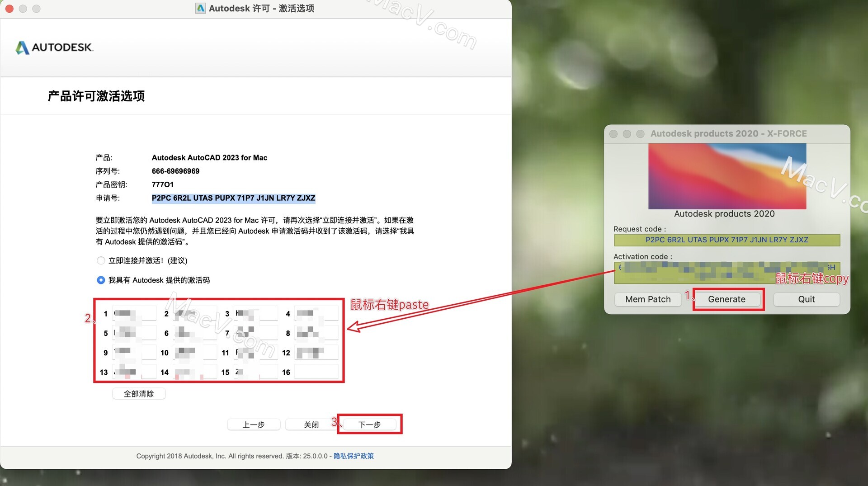Screen dimensions: 868x486
Task: Click activation code field 5
Action: pyautogui.click(x=134, y=333)
